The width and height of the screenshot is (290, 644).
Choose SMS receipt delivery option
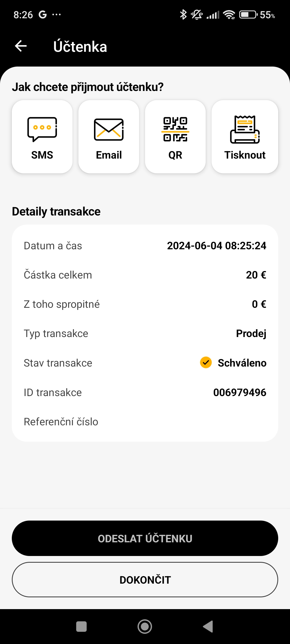point(42,137)
